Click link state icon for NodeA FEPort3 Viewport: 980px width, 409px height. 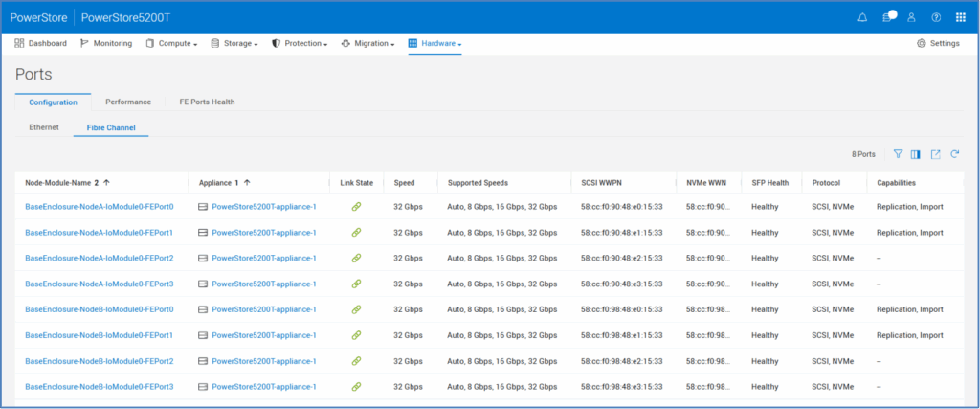tap(356, 284)
